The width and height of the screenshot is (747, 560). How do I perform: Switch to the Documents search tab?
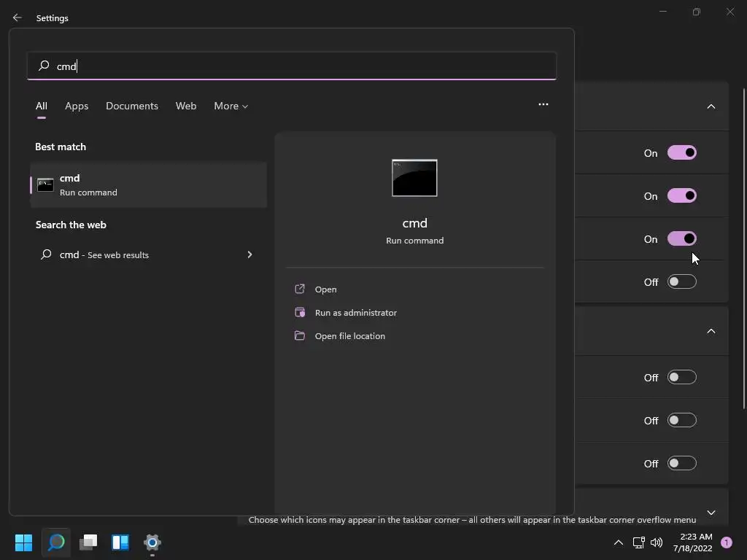[132, 106]
